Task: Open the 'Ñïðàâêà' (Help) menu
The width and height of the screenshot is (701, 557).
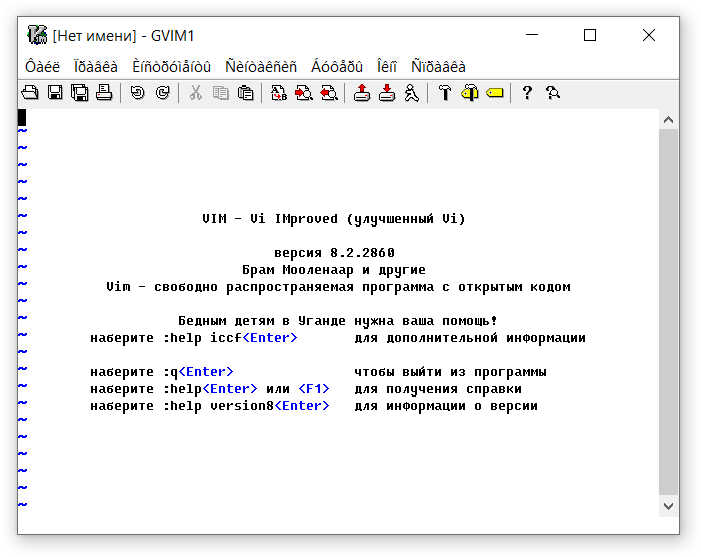Action: (439, 67)
